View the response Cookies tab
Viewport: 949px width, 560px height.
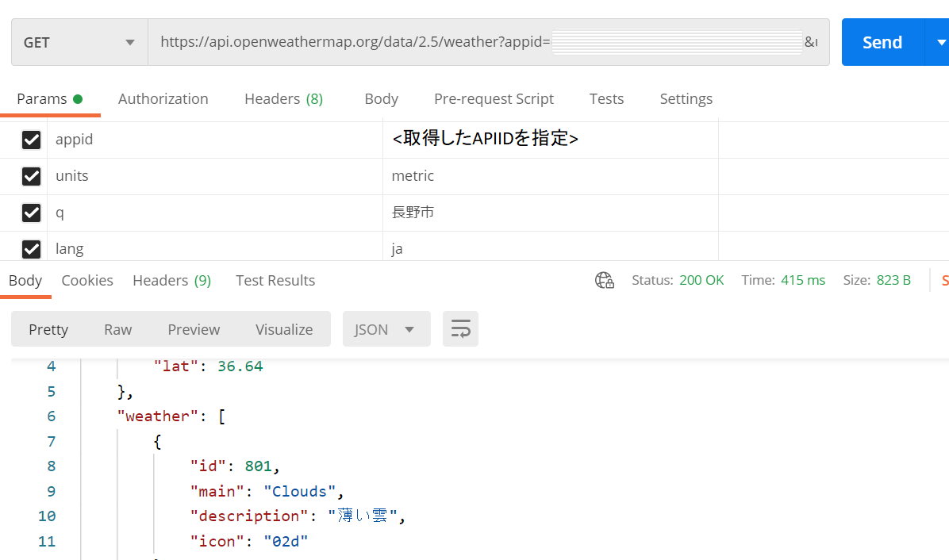tap(87, 281)
